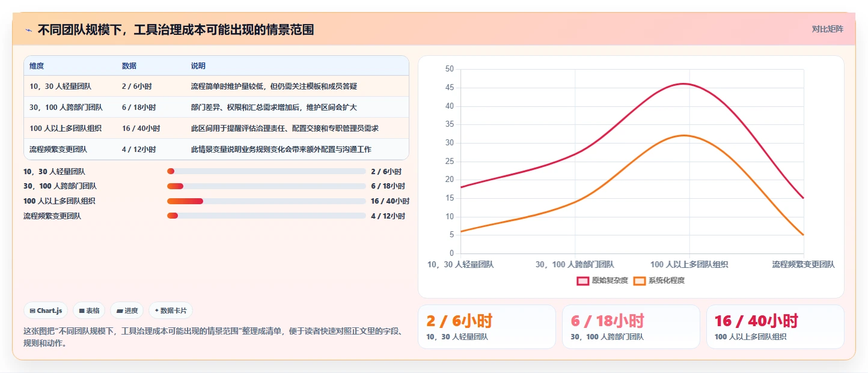The height and width of the screenshot is (373, 868).
Task: Click description starting 此情景变量说明业务规则
Action: point(281,150)
